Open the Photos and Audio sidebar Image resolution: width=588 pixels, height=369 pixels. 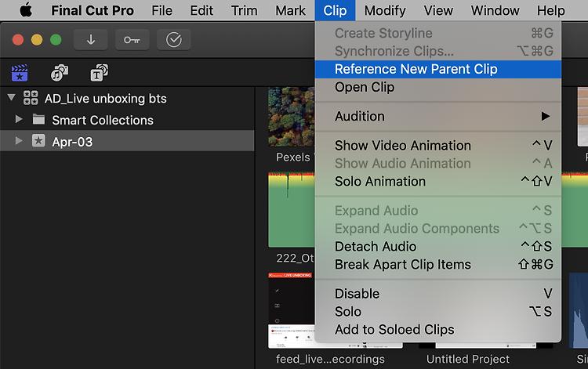click(60, 73)
